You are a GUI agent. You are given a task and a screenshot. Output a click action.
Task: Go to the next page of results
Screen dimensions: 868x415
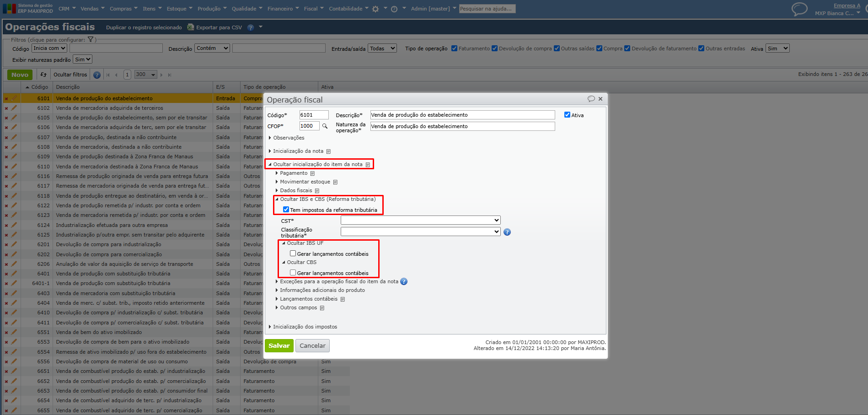point(161,75)
